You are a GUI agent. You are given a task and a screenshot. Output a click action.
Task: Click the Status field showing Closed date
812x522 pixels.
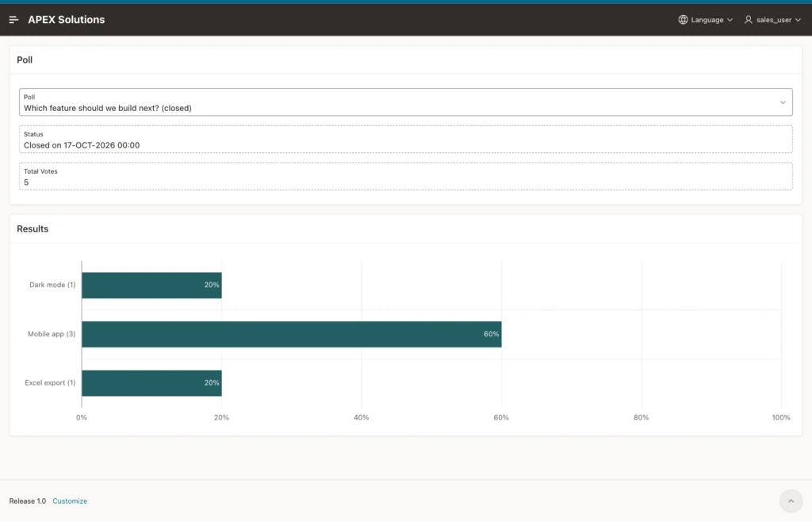coord(405,140)
